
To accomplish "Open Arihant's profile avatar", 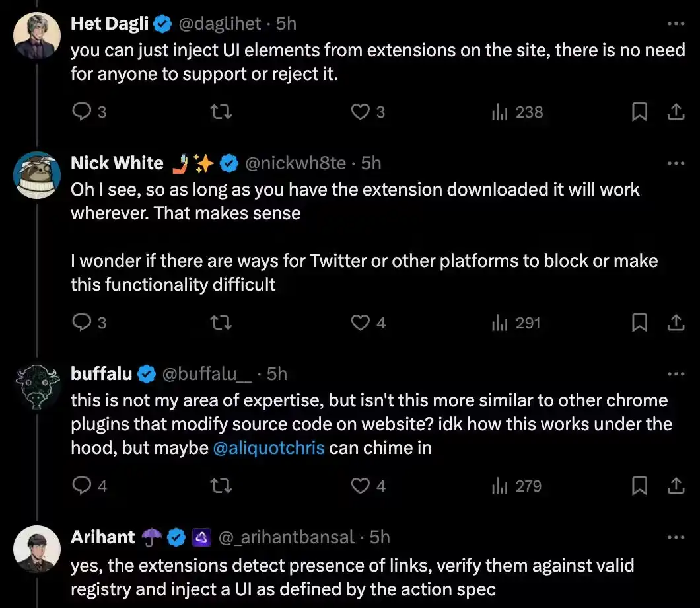I will click(37, 549).
